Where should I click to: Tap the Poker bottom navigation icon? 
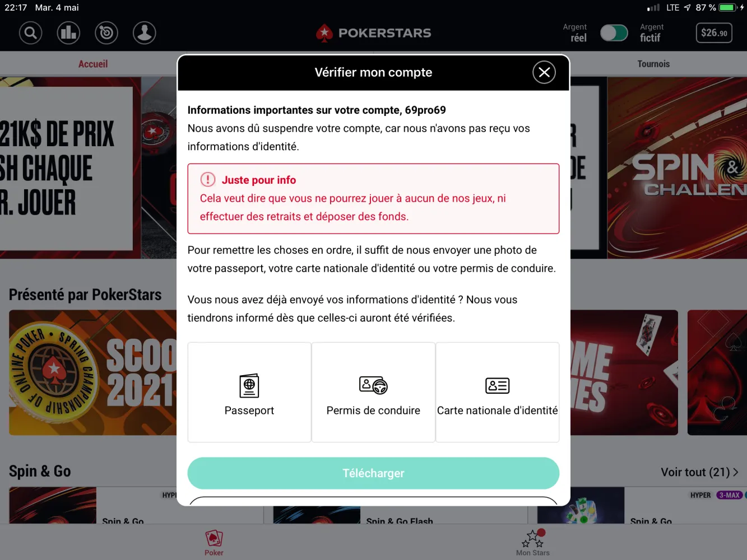click(x=214, y=543)
